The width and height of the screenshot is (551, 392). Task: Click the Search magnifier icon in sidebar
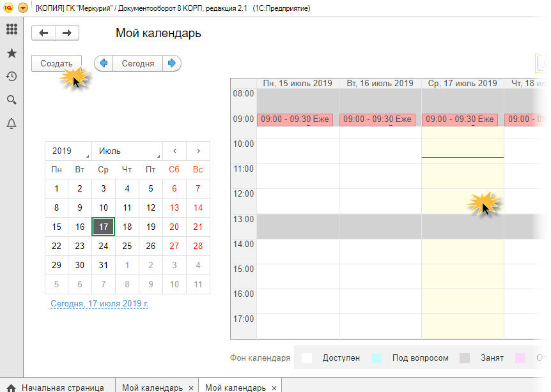11,100
